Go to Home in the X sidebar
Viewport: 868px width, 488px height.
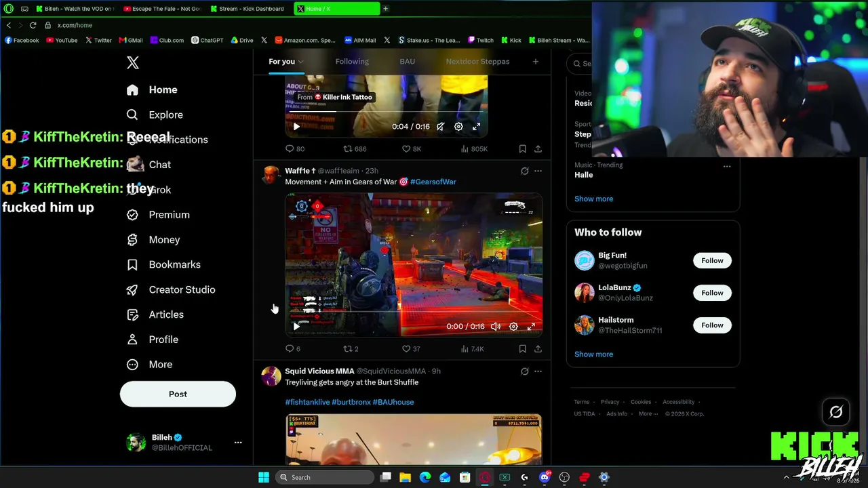pos(152,89)
